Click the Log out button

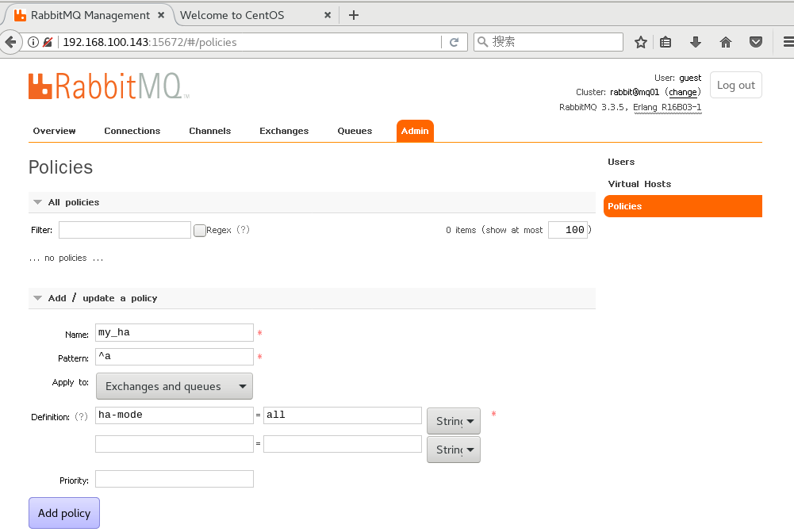736,85
